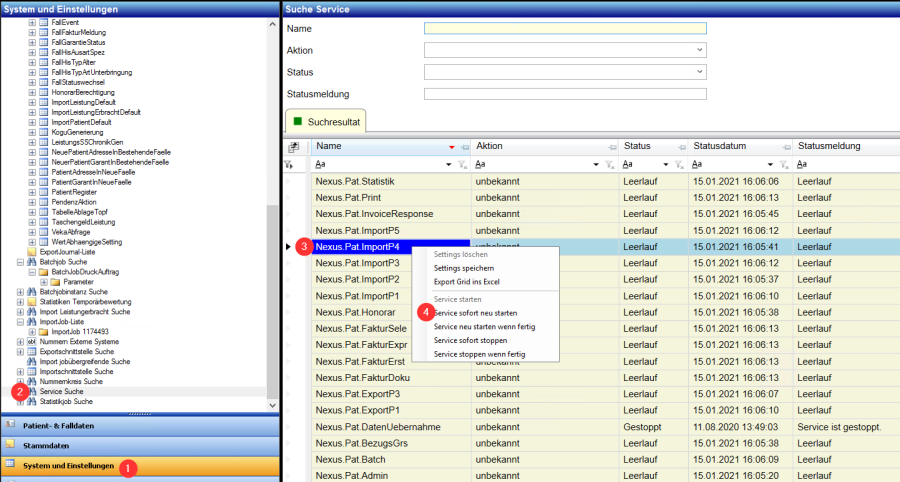Select 'Export Grid ins Excel' menu entry

tap(466, 282)
